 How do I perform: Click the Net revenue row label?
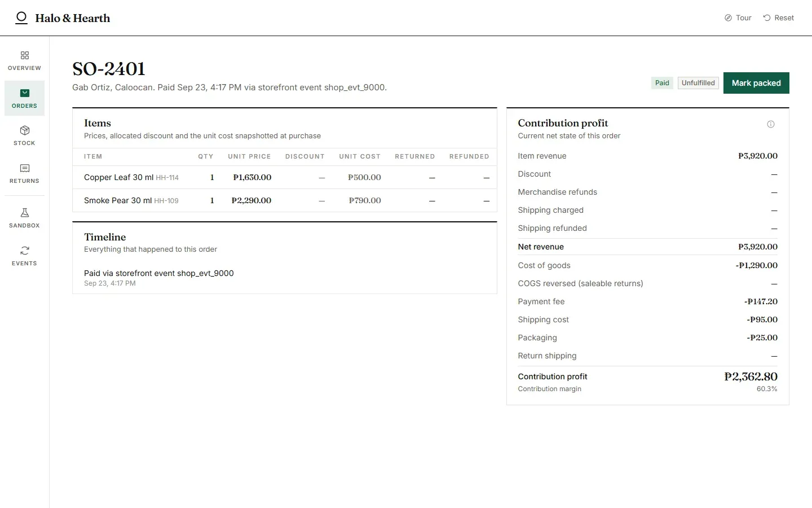pyautogui.click(x=541, y=247)
